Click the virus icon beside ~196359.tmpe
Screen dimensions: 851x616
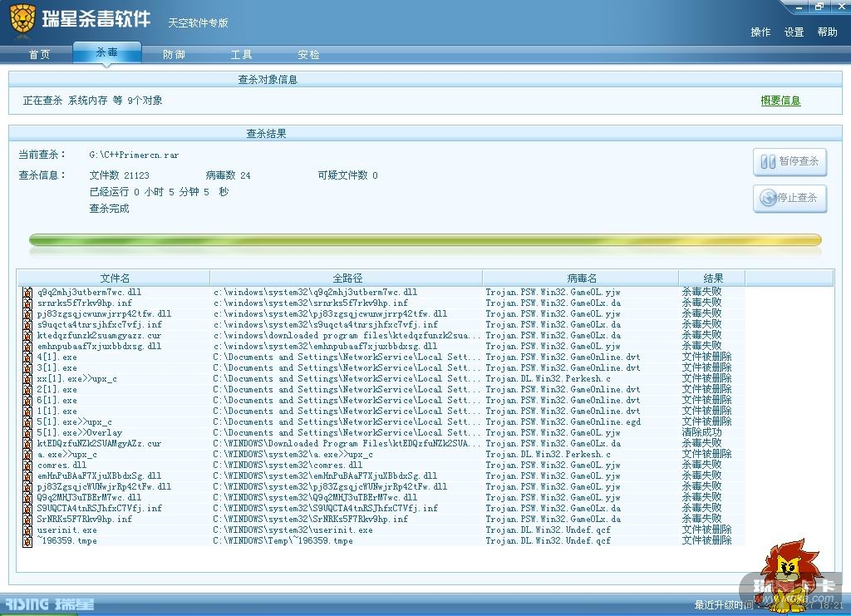click(27, 541)
